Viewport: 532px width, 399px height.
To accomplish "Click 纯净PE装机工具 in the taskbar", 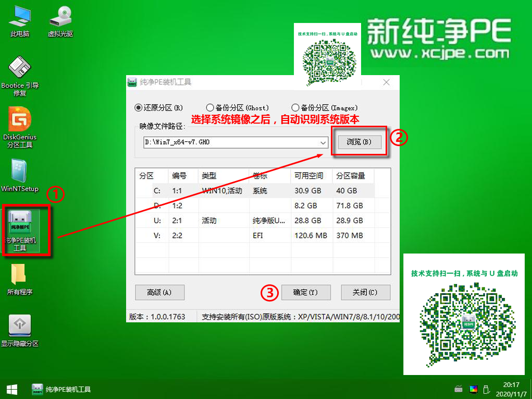I will click(x=61, y=389).
